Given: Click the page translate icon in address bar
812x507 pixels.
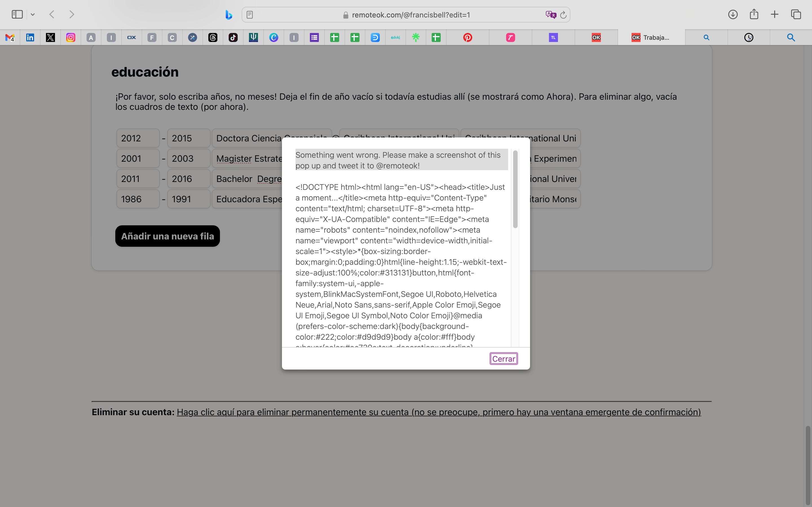Looking at the screenshot, I should (551, 15).
